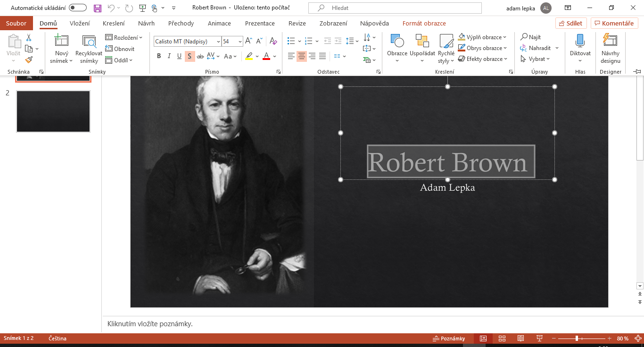Pin the ribbon with the pin icon
Screen dimensions: 644x347
coord(637,71)
